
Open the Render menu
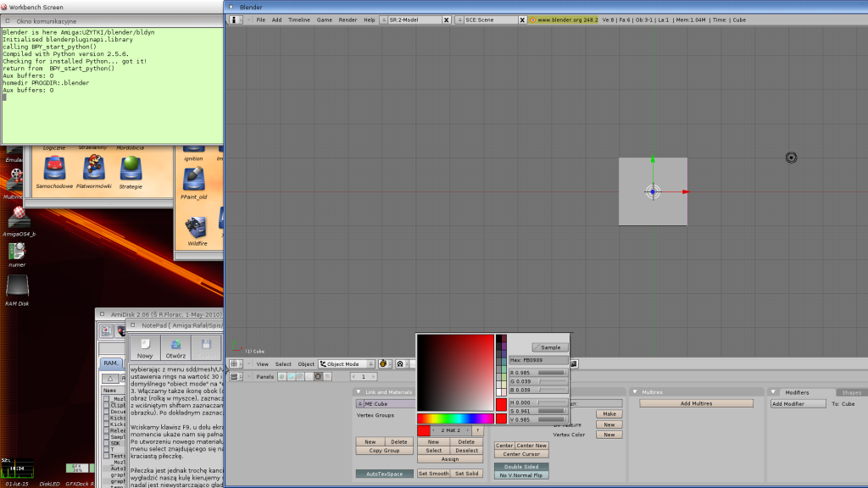tap(348, 20)
